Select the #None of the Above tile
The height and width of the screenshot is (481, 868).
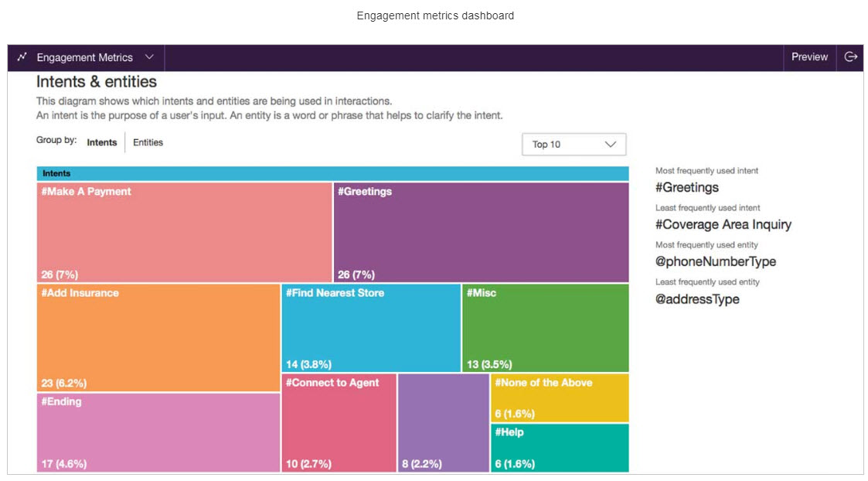point(559,397)
